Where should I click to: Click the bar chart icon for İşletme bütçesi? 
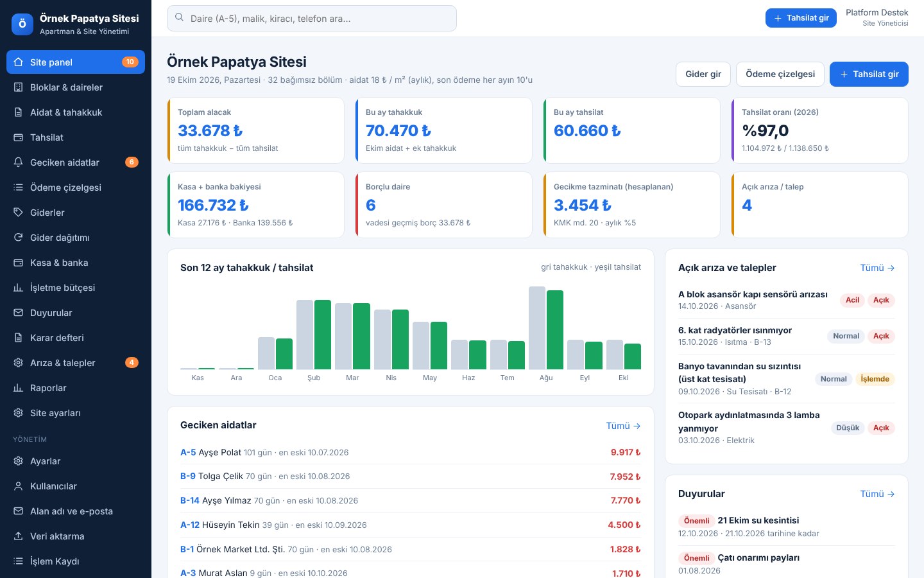coord(18,288)
